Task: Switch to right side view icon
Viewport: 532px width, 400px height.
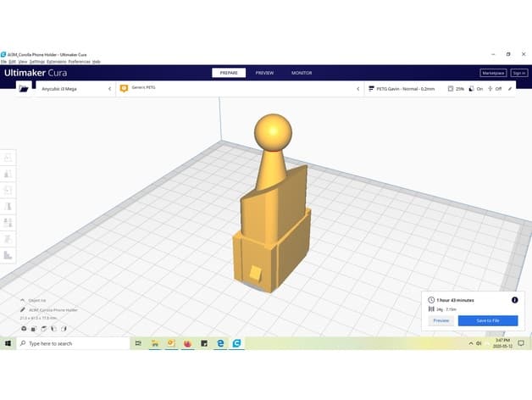Action: pyautogui.click(x=64, y=329)
